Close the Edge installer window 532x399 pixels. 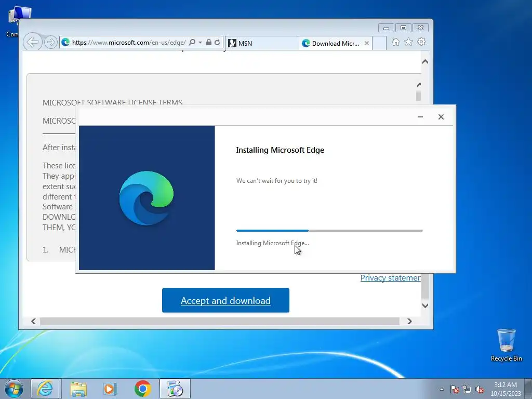click(441, 117)
